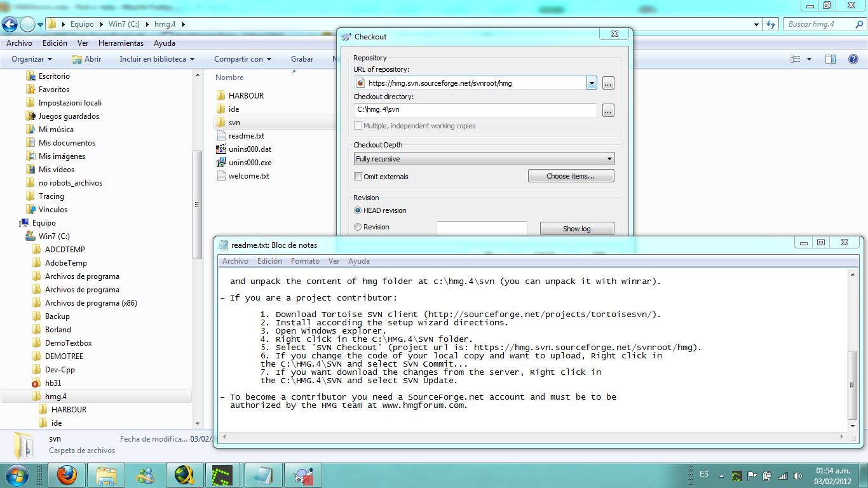Click Grabar in Explorer toolbar
The image size is (868, 488).
302,59
